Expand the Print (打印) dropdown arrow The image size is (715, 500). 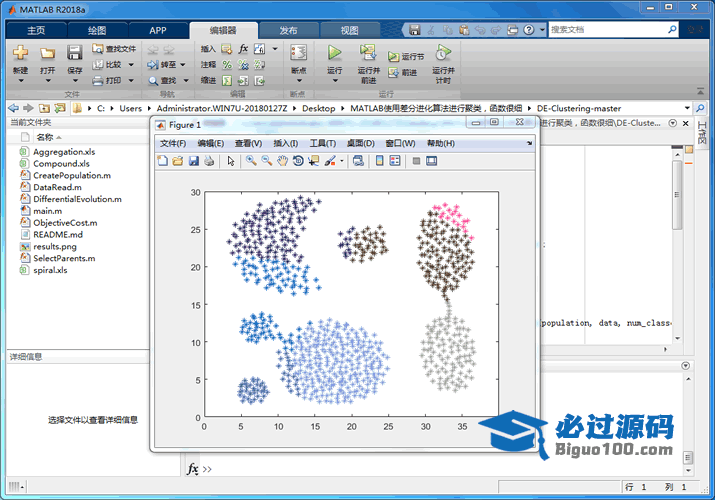[131, 80]
